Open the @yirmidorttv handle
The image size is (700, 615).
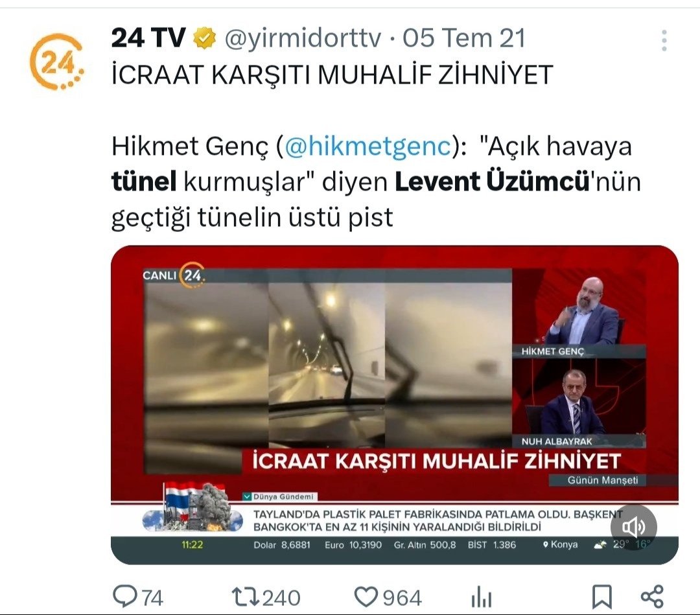303,38
